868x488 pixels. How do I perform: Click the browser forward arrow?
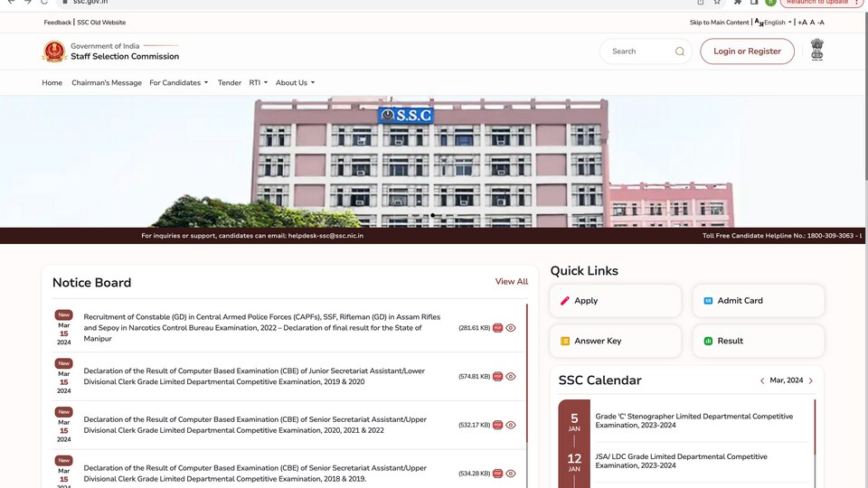pyautogui.click(x=28, y=2)
